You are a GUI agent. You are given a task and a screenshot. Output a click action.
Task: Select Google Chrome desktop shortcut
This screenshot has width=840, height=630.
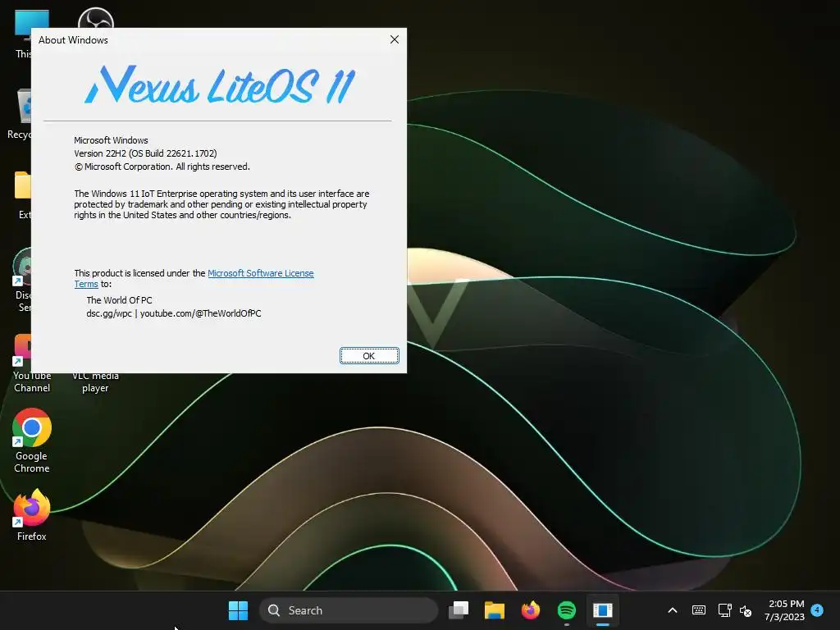(x=32, y=441)
